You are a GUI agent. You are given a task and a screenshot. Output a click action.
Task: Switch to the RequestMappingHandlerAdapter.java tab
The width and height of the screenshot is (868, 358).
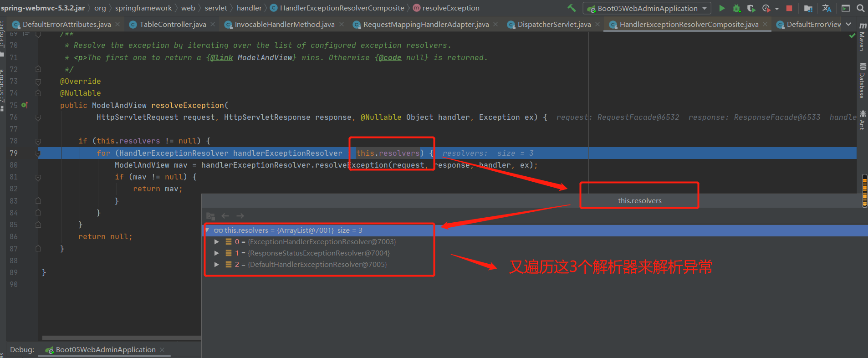[x=426, y=25]
